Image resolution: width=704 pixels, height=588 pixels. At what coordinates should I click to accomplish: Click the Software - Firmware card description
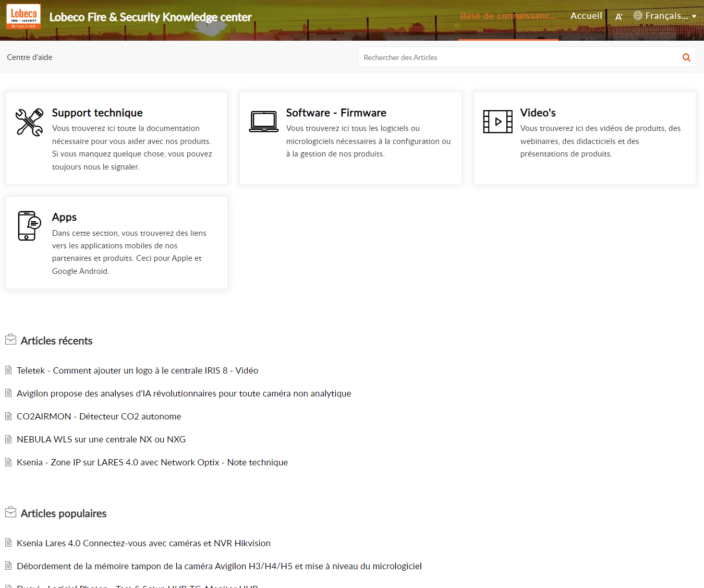[x=368, y=141]
